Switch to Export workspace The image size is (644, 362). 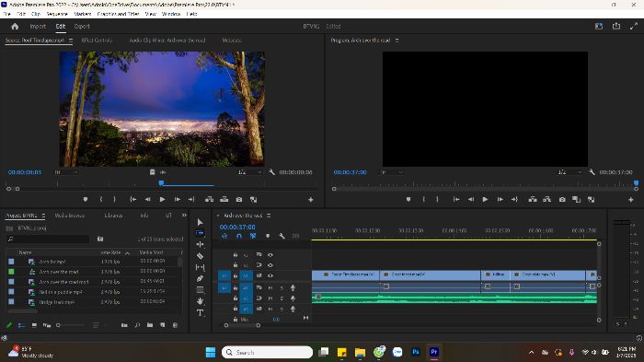(82, 27)
